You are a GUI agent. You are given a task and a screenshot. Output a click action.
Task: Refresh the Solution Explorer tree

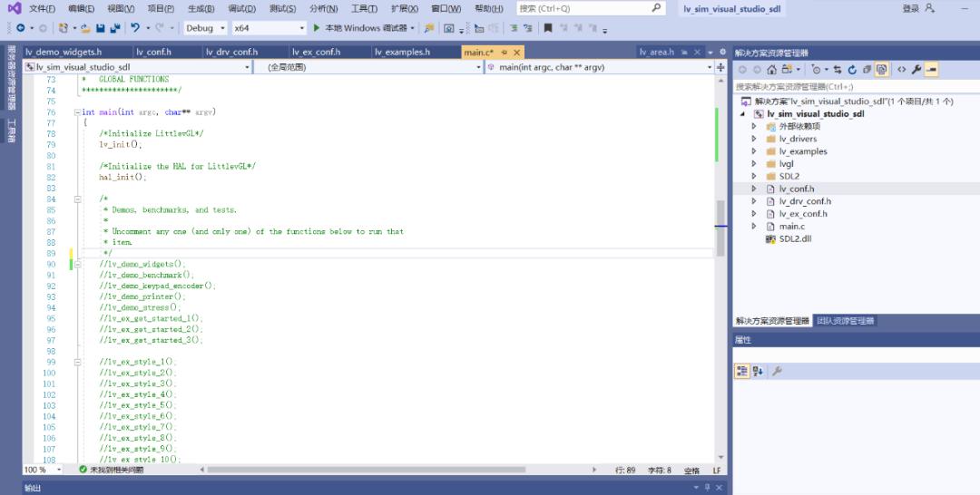pos(852,69)
